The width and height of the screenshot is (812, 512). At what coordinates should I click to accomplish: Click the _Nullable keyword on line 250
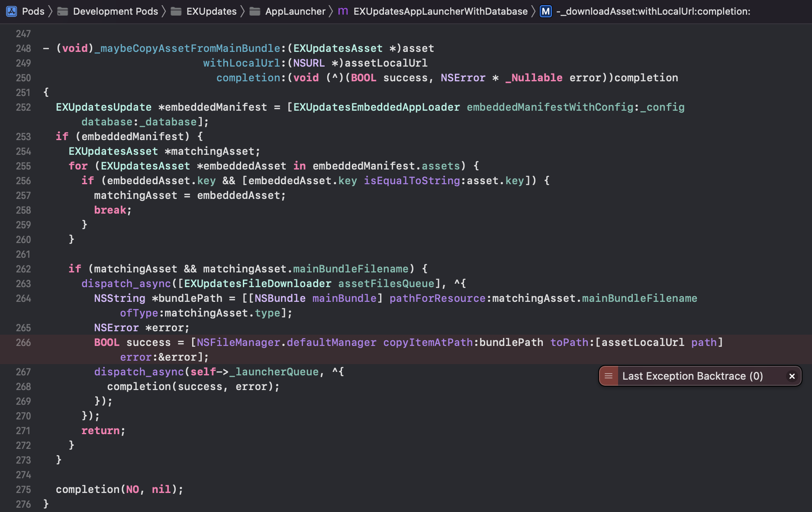pos(534,78)
